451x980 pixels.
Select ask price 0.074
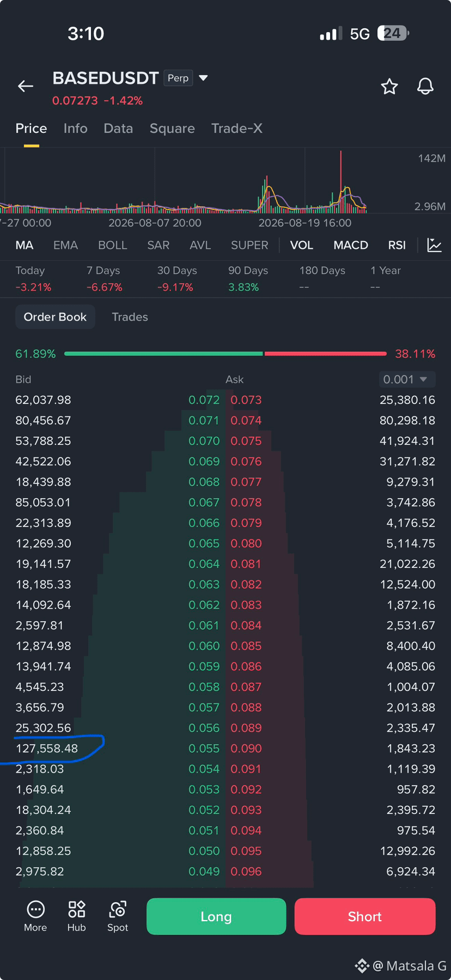[x=246, y=420]
